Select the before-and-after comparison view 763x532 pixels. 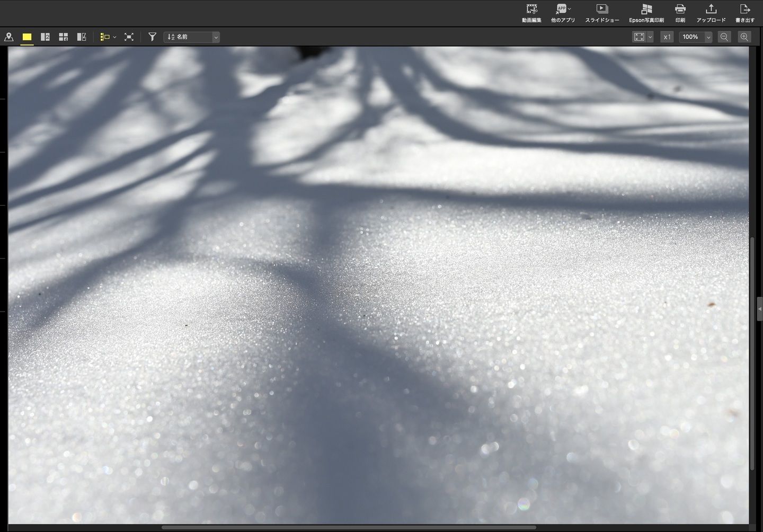[82, 37]
